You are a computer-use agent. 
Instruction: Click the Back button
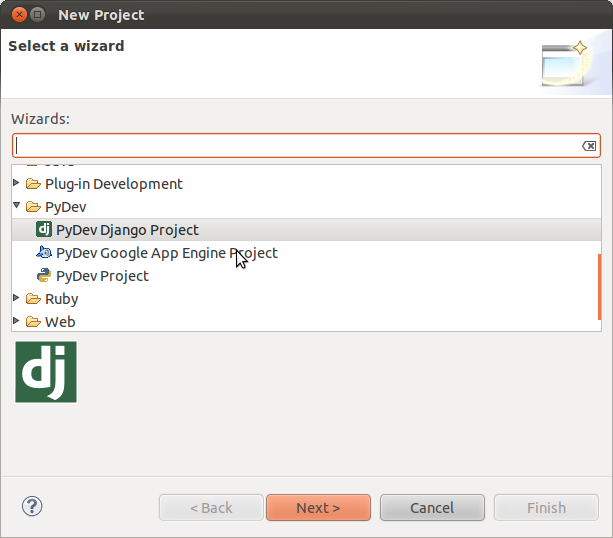click(211, 508)
